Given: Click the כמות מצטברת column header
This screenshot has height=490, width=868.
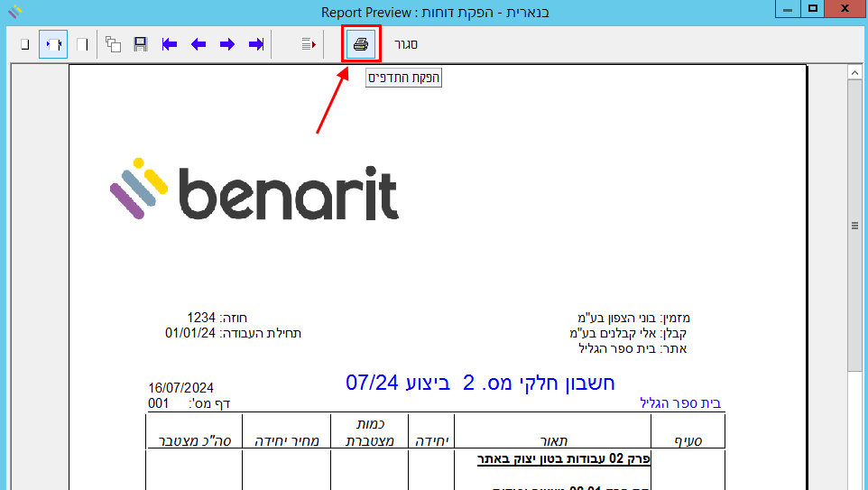Looking at the screenshot, I should pyautogui.click(x=369, y=432).
